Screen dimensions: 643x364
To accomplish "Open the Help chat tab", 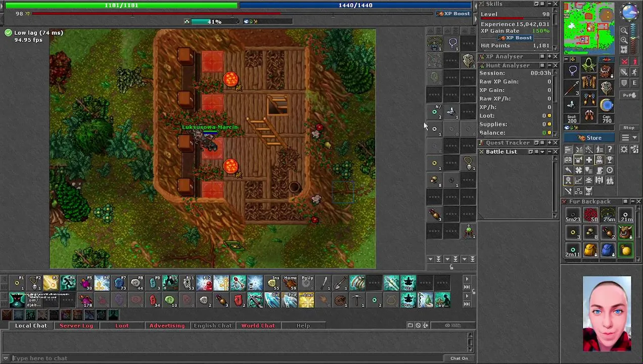I will click(303, 326).
